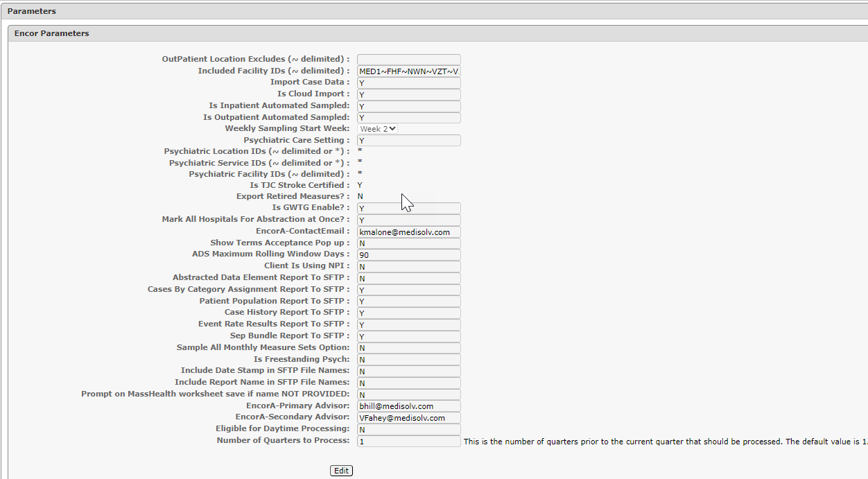Click the EncorA-Secondary Advisor field
Image resolution: width=868 pixels, height=479 pixels.
409,417
